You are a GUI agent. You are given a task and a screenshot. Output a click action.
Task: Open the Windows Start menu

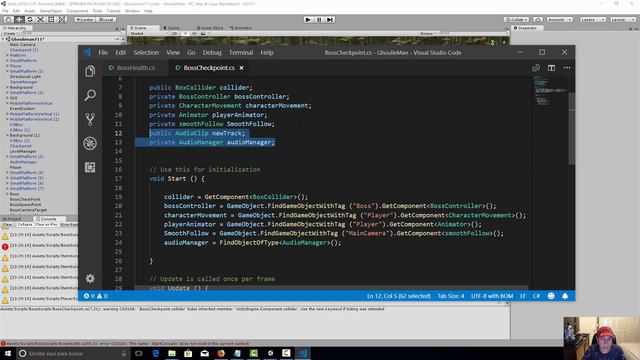[8, 353]
